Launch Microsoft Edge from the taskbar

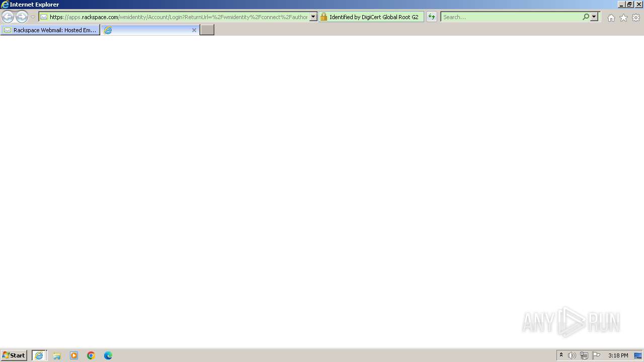coord(108,355)
